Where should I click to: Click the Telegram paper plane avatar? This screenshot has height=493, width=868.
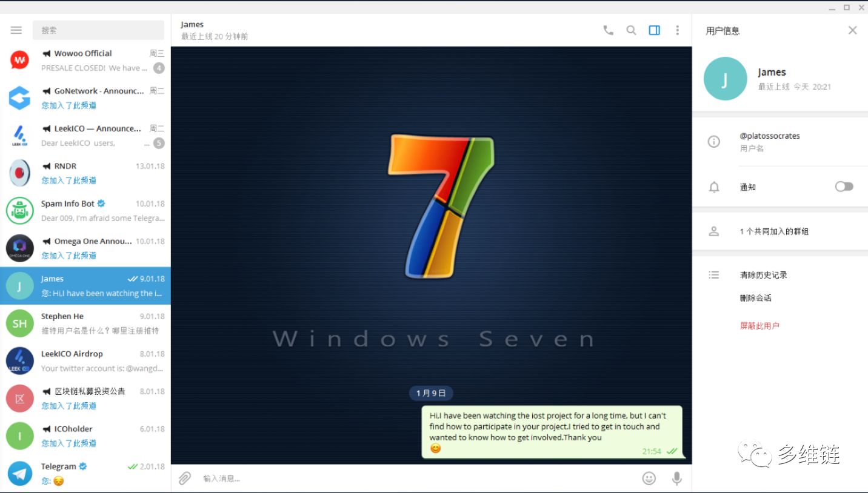(19, 474)
